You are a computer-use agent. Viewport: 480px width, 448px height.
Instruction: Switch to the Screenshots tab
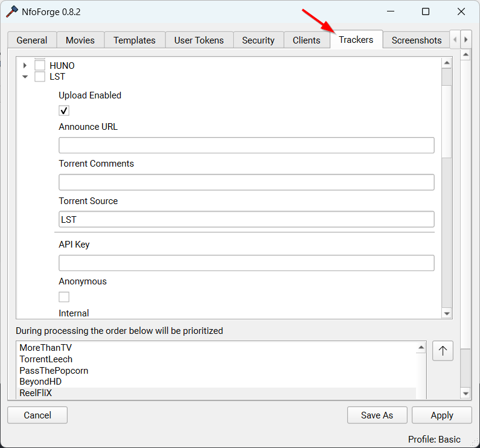pos(417,40)
